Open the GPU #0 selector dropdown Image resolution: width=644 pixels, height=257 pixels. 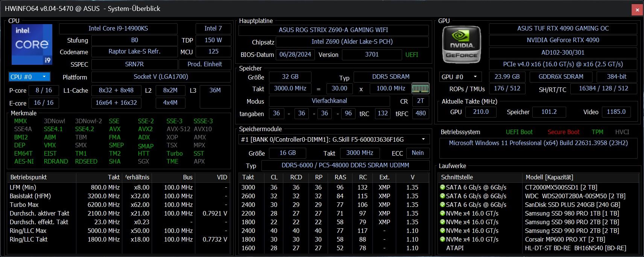460,77
